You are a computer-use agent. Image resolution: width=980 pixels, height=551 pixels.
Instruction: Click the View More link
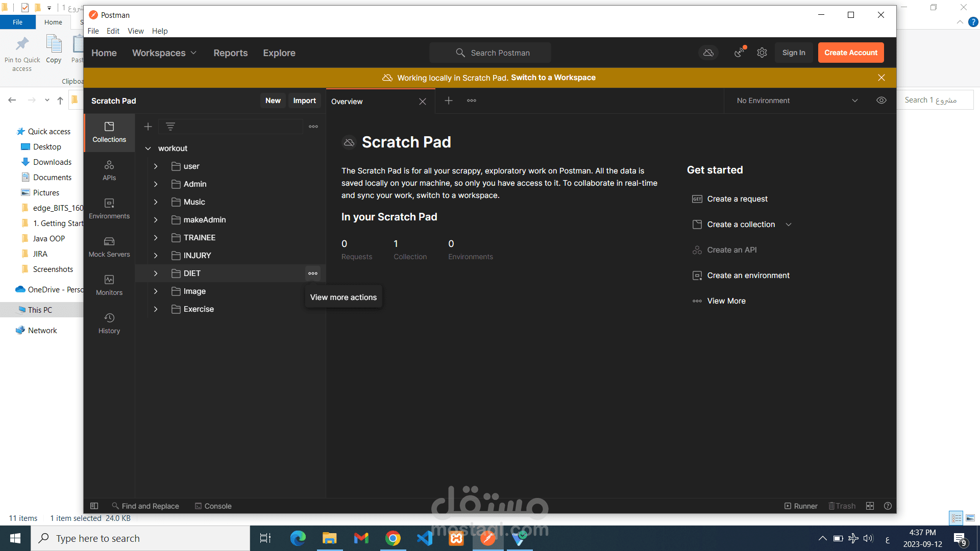[726, 301]
